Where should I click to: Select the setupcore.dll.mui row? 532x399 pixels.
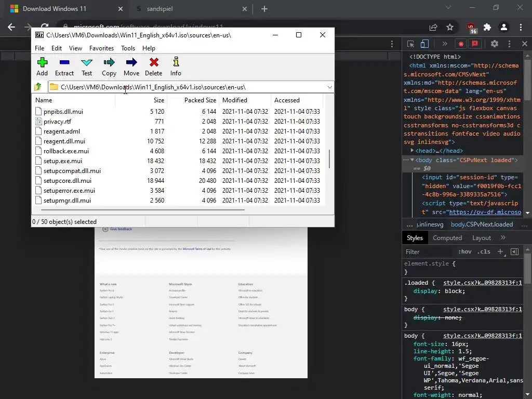(178, 180)
